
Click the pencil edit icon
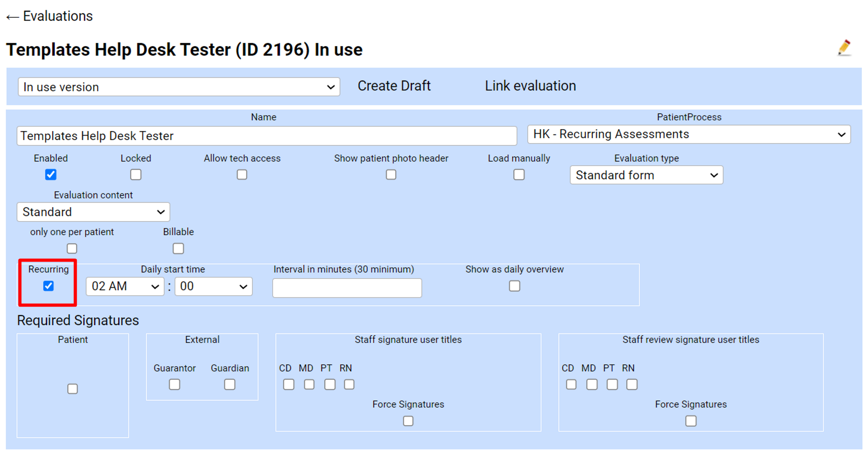coord(844,48)
